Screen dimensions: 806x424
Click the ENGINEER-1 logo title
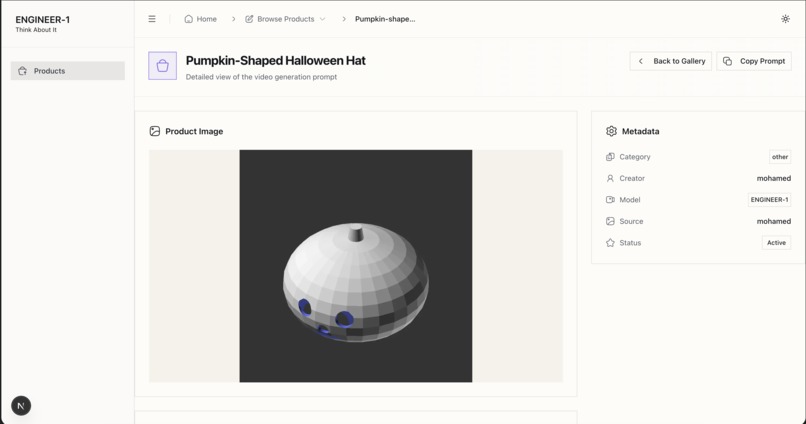(43, 20)
